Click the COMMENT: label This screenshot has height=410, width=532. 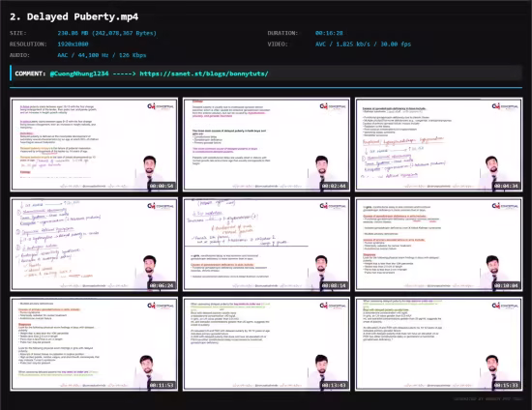30,73
